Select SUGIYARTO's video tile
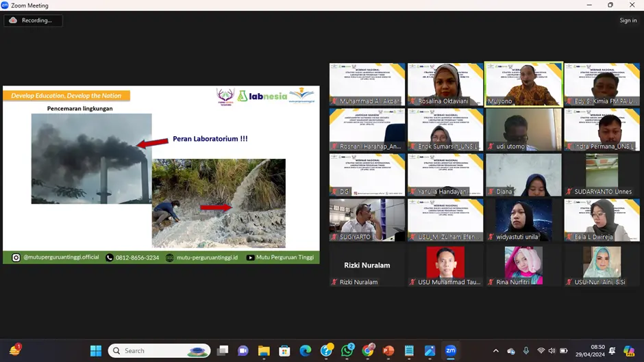This screenshot has height=362, width=644. pos(367,220)
